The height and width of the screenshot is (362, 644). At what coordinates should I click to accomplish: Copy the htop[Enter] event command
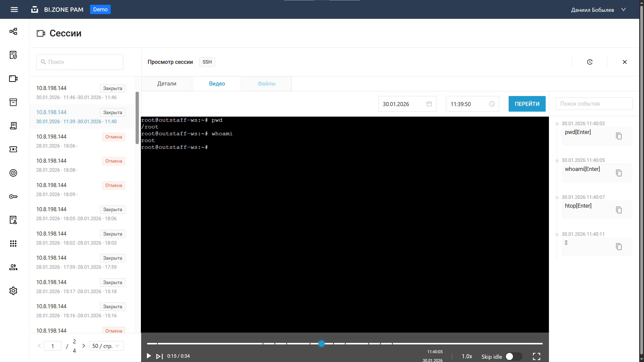619,210
